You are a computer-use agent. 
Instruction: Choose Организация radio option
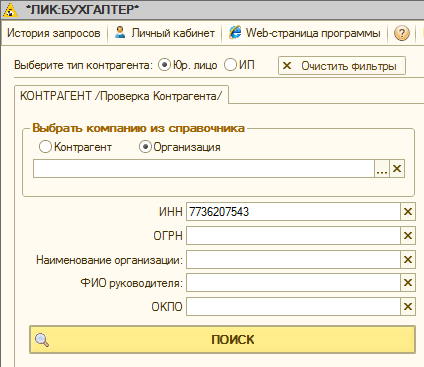[x=145, y=147]
